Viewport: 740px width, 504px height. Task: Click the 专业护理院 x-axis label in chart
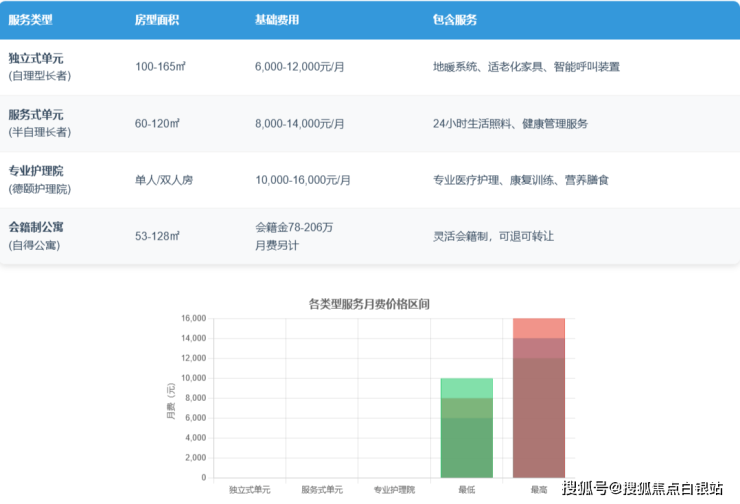click(394, 490)
